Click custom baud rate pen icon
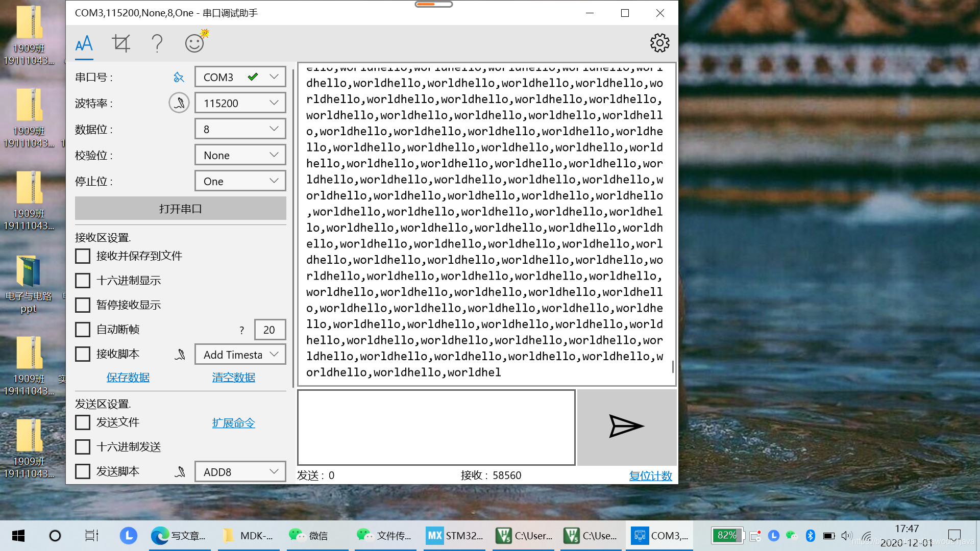 click(179, 103)
